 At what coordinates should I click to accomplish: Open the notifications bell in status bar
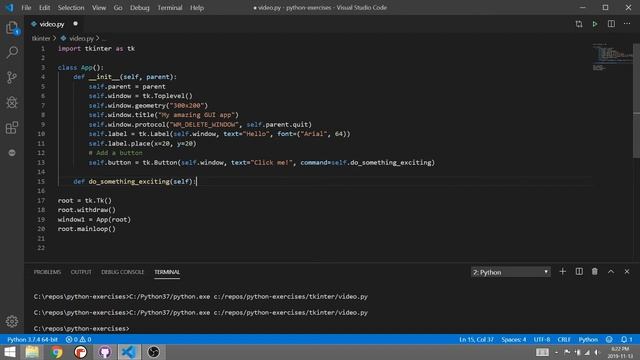coord(626,340)
